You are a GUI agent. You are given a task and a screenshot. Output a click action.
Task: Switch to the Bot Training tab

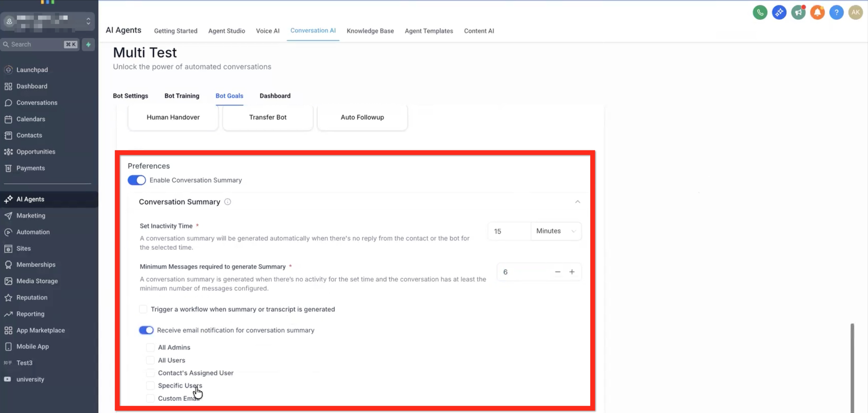(x=182, y=96)
